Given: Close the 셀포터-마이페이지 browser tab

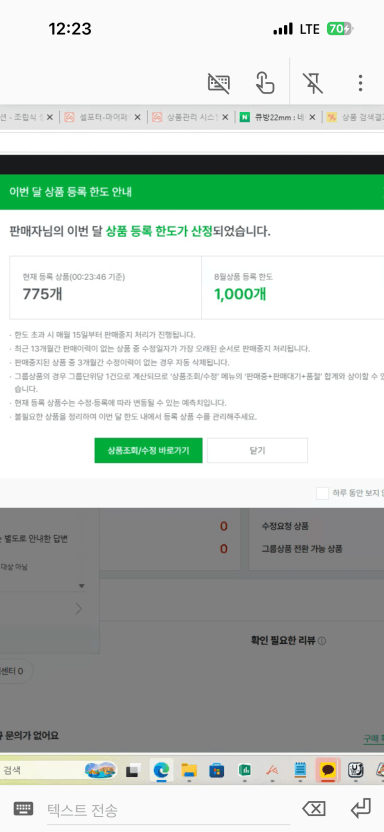Looking at the screenshot, I should point(137,117).
